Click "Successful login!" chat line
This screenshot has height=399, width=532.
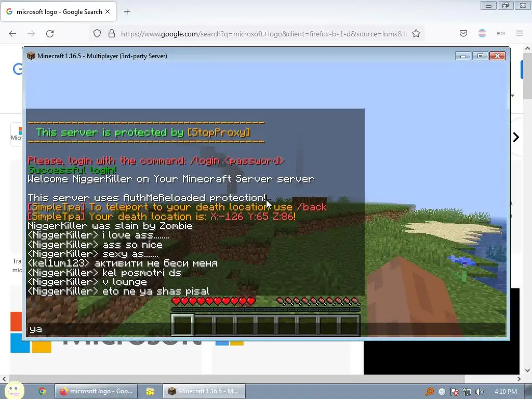(73, 170)
